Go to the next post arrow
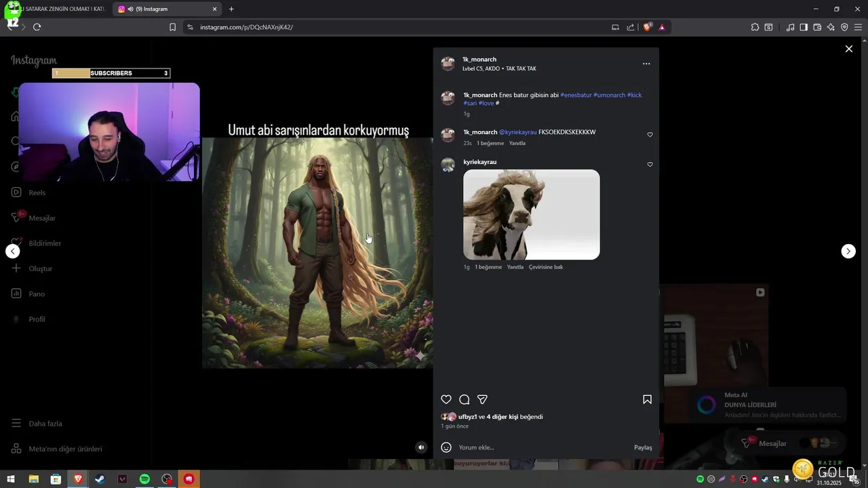 pyautogui.click(x=848, y=251)
